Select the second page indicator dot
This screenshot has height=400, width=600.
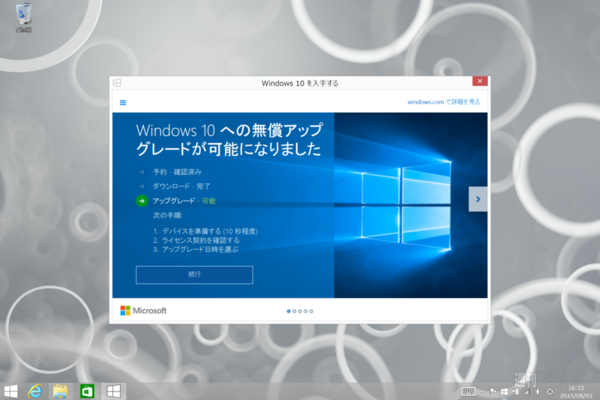(294, 311)
